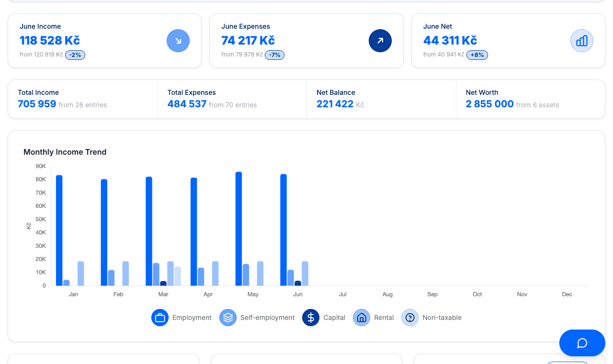Open the chat bubble button
The width and height of the screenshot is (613, 364).
tap(582, 343)
